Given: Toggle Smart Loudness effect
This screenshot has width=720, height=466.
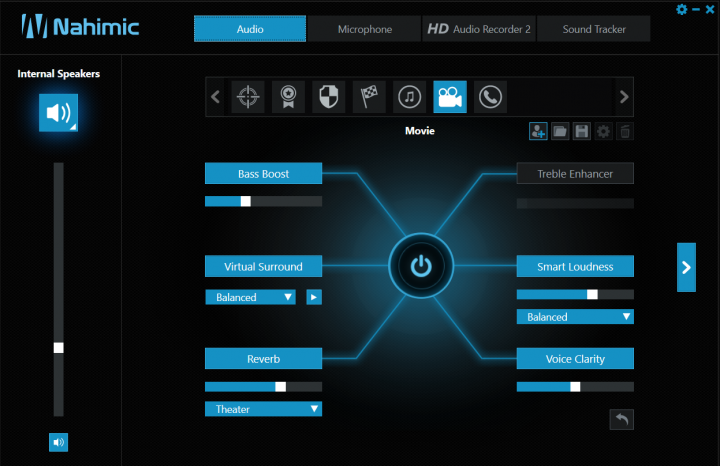Looking at the screenshot, I should [575, 266].
